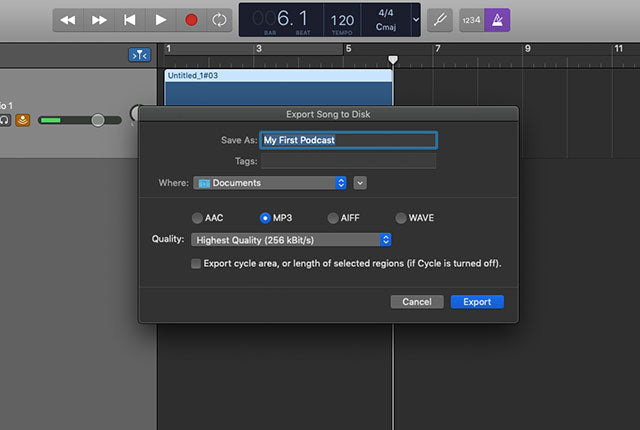640x430 pixels.
Task: Click the red Record button
Action: click(190, 20)
